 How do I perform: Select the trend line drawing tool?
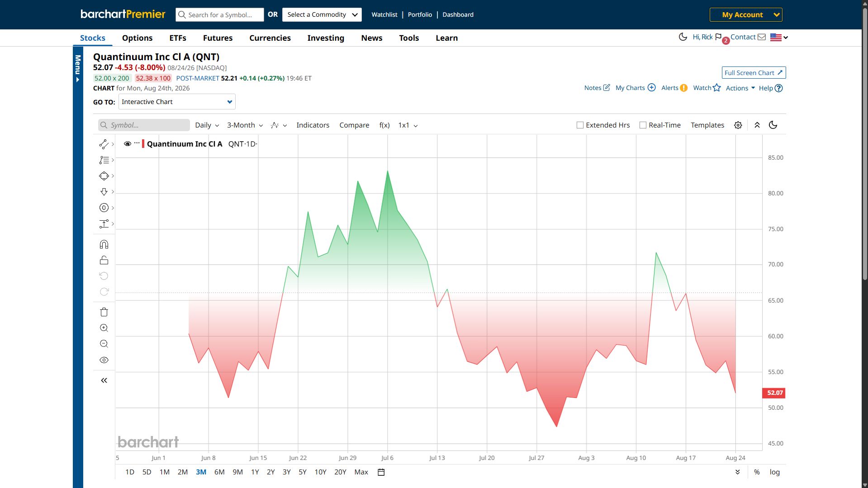104,144
